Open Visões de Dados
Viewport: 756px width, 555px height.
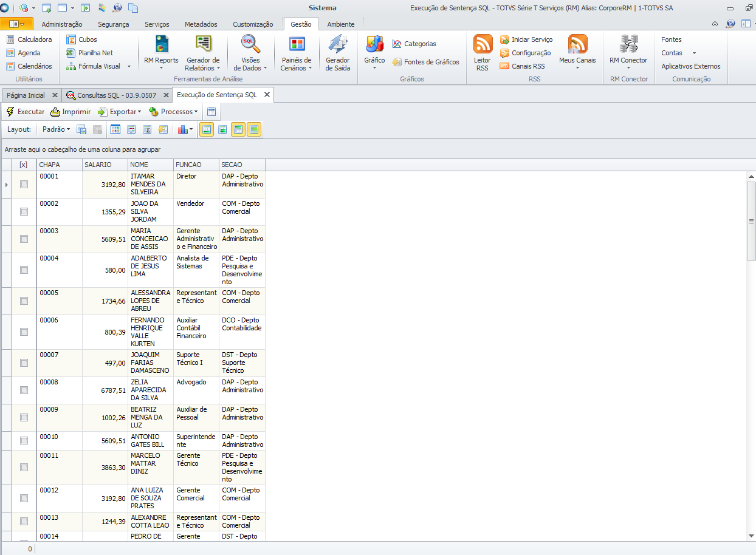click(x=250, y=52)
